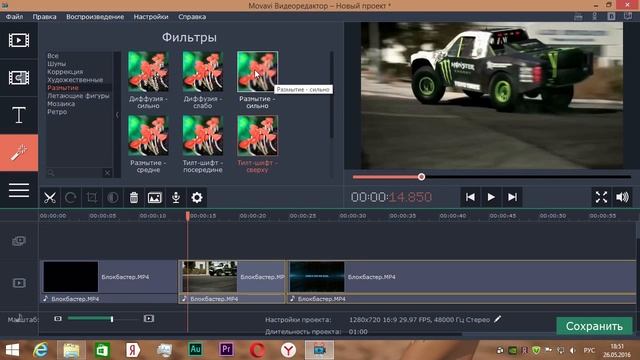Open the Воспроизведение menu
The height and width of the screenshot is (360, 640).
(95, 17)
